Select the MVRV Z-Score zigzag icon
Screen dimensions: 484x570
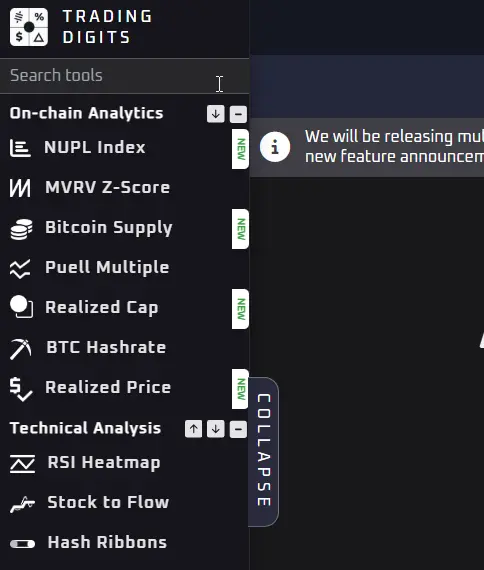20,188
